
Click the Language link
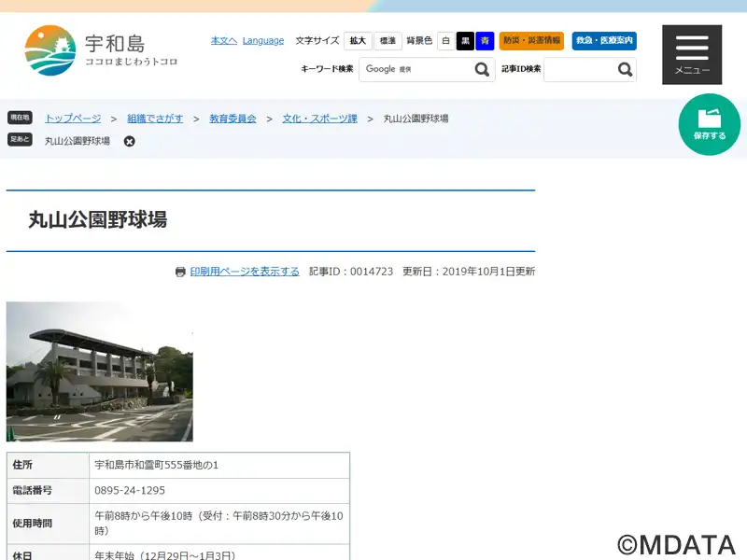click(x=263, y=41)
